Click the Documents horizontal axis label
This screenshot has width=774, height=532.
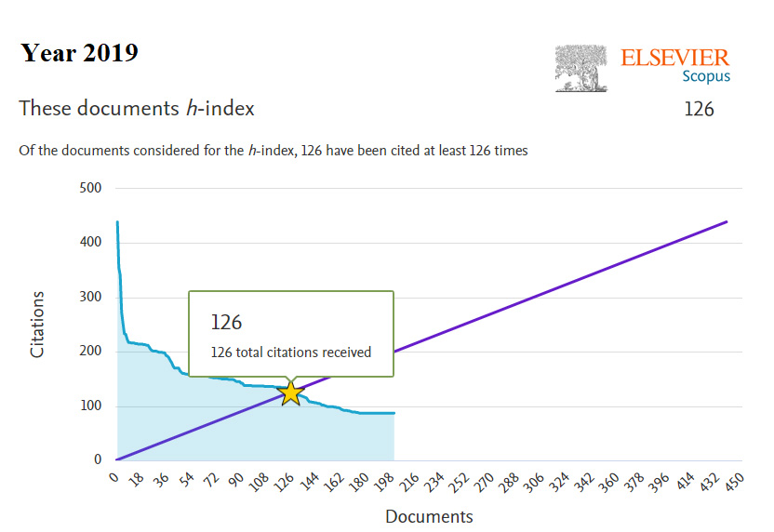(429, 517)
